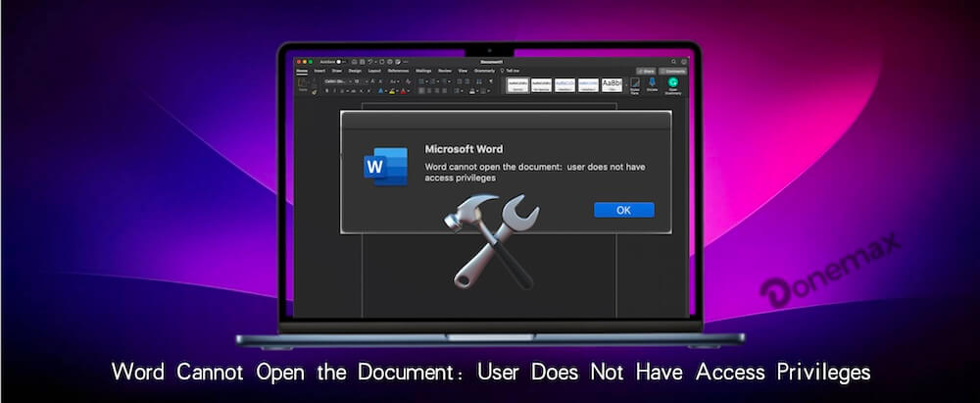Screen dimensions: 980x403
Task: Open the Review ribbon tab
Action: pos(445,71)
